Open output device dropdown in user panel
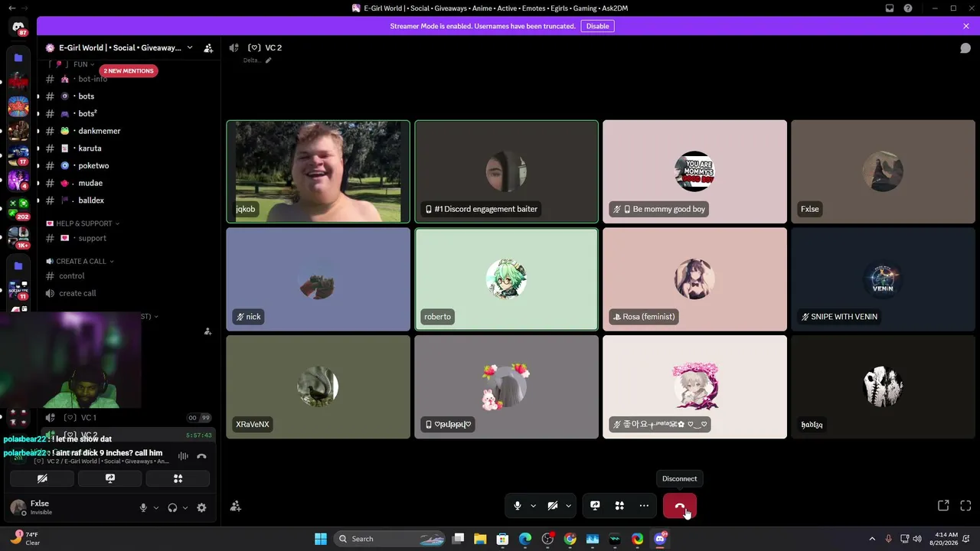This screenshot has width=980, height=551. (x=185, y=507)
